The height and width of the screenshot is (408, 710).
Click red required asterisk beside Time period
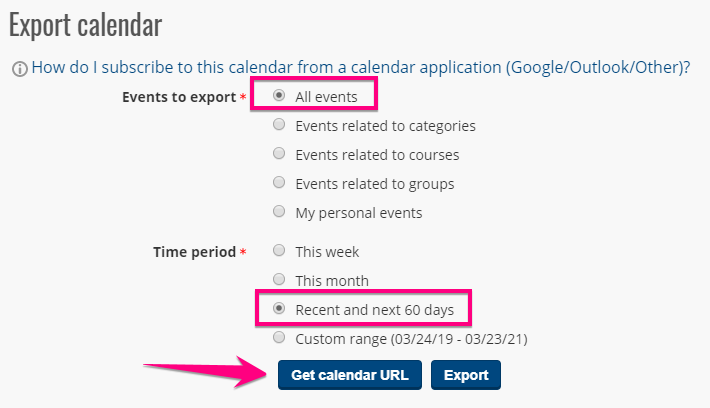tap(243, 253)
